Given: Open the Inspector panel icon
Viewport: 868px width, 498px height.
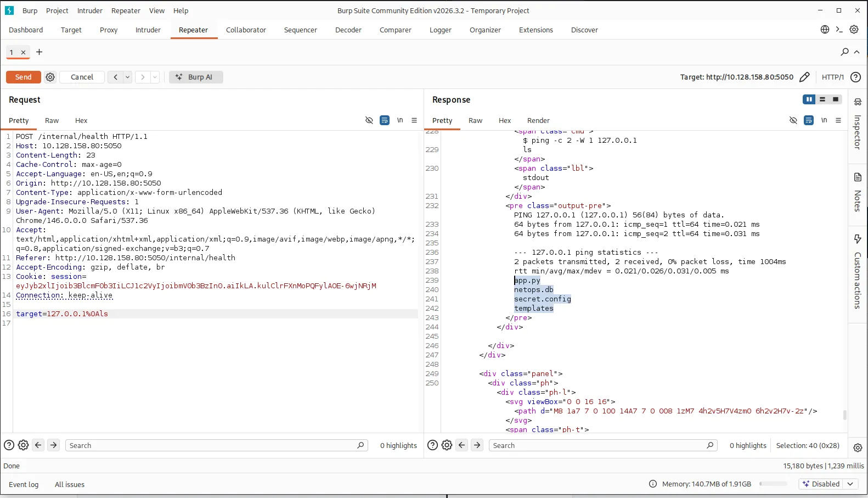Looking at the screenshot, I should [858, 102].
